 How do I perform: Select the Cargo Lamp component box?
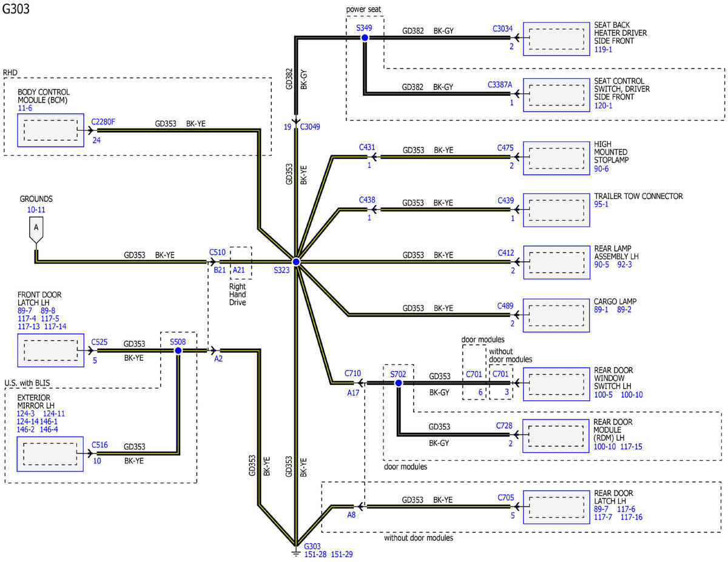pyautogui.click(x=556, y=315)
